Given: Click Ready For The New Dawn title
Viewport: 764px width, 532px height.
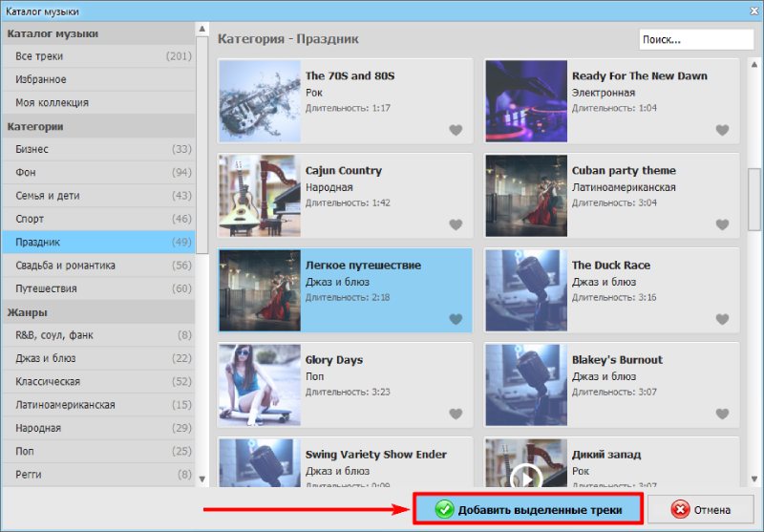Looking at the screenshot, I should tap(639, 76).
